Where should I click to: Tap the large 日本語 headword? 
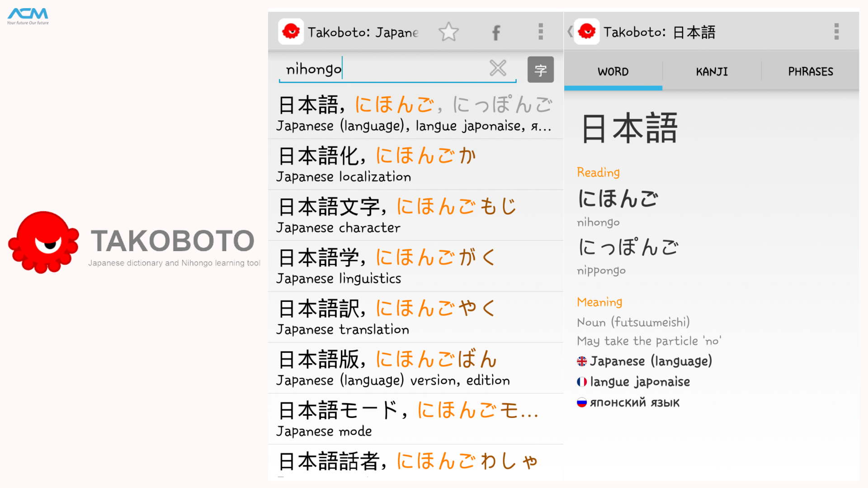(629, 128)
